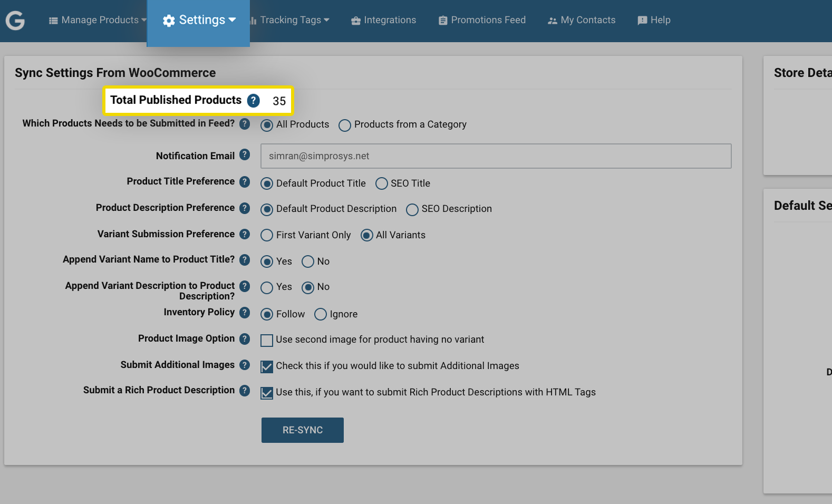Click the Manage Products list icon
Viewport: 832px width, 504px height.
pyautogui.click(x=53, y=21)
